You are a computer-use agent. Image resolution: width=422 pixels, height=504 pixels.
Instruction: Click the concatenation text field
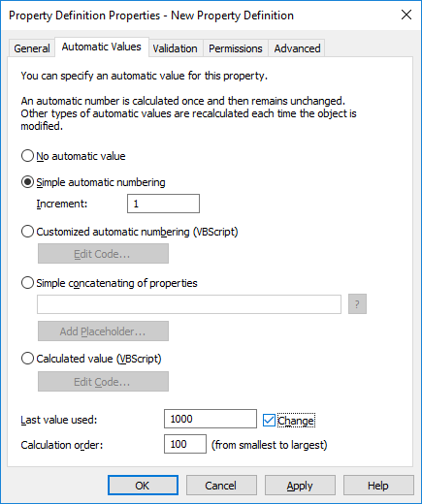pos(189,304)
